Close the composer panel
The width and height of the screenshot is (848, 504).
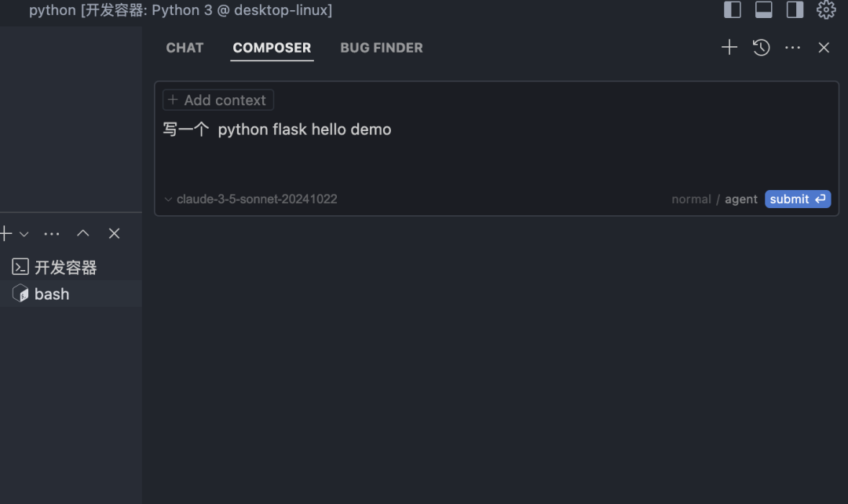pyautogui.click(x=824, y=48)
